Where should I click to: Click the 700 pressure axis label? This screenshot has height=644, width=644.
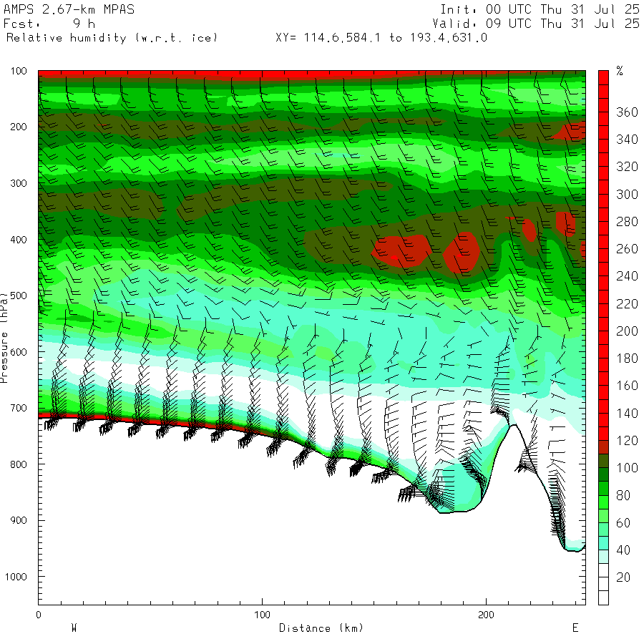pyautogui.click(x=19, y=409)
